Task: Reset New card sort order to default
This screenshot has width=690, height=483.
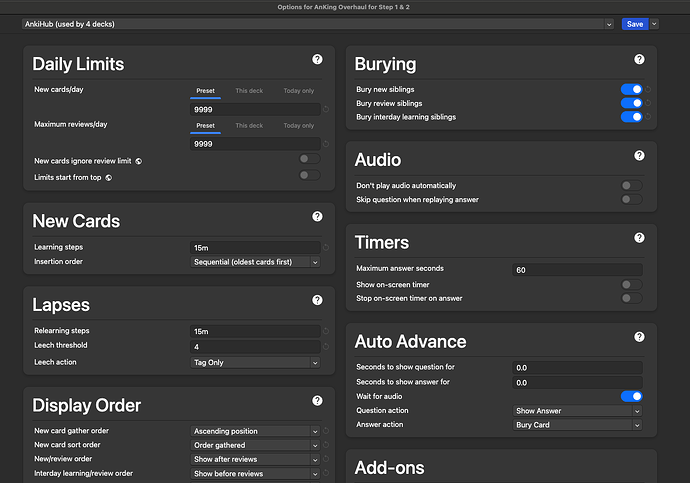Action: (326, 445)
